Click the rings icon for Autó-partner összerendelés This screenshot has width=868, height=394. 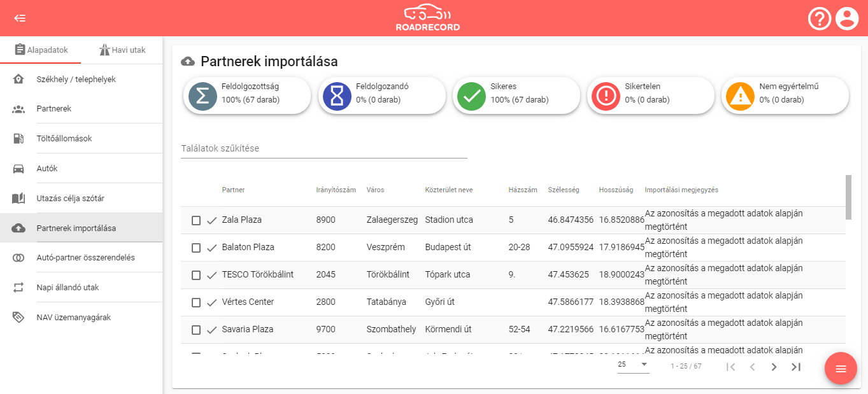(18, 258)
